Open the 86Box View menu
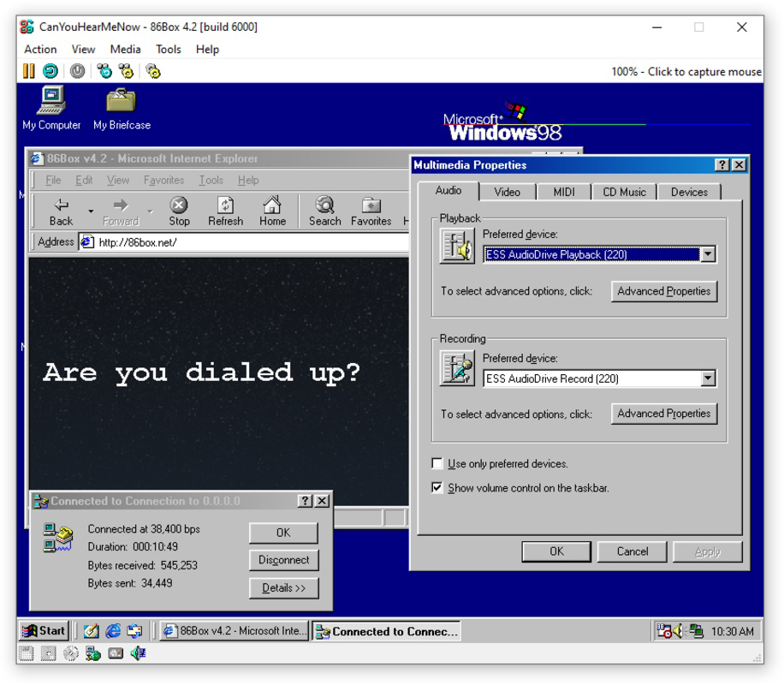This screenshot has width=784, height=685. tap(83, 49)
